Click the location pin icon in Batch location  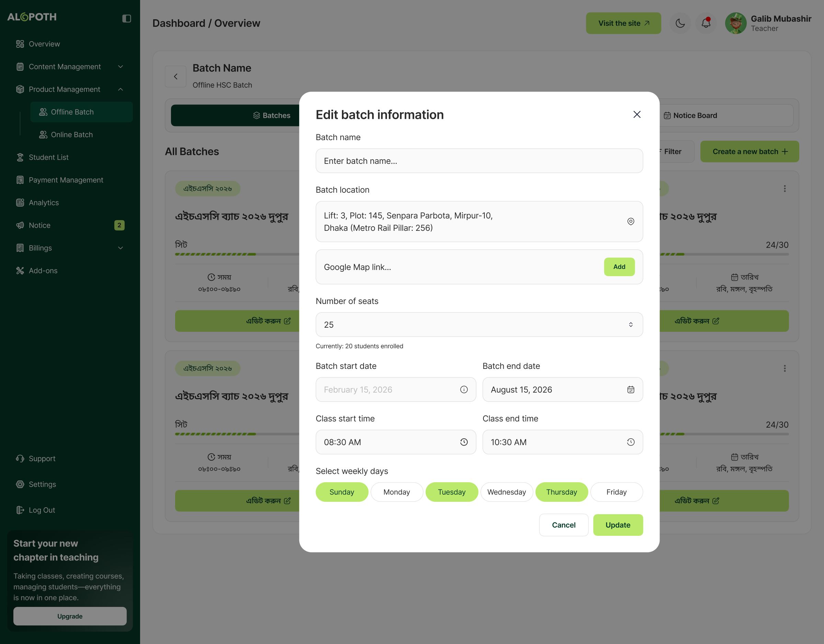[x=630, y=222]
